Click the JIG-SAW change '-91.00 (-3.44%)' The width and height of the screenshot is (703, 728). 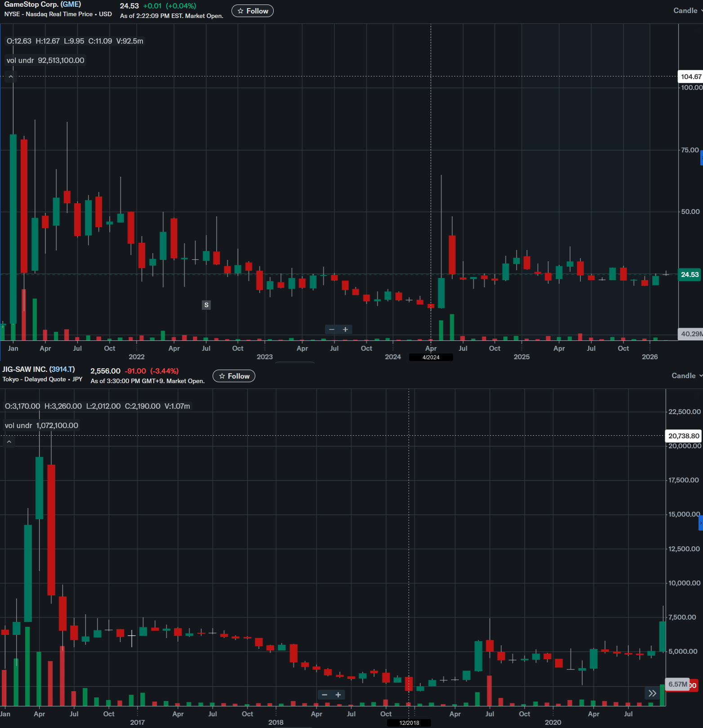(152, 371)
